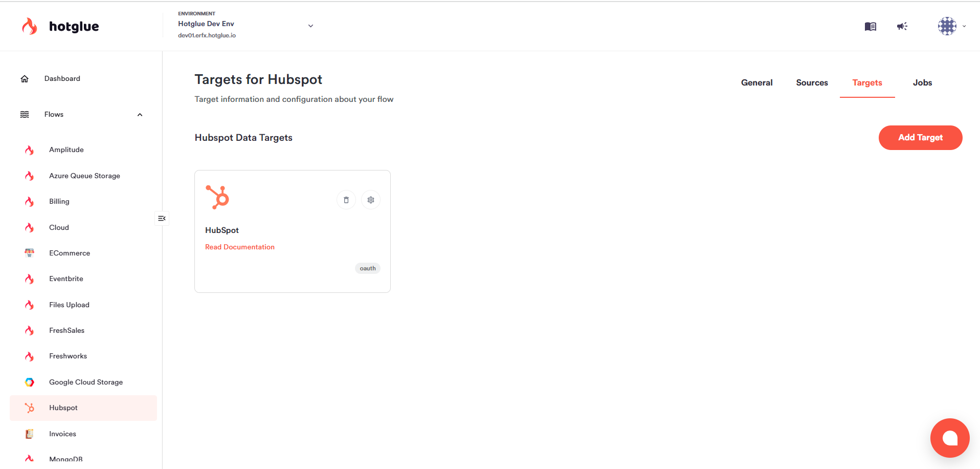Viewport: 980px width, 469px height.
Task: Open the chat support bubble
Action: point(950,438)
